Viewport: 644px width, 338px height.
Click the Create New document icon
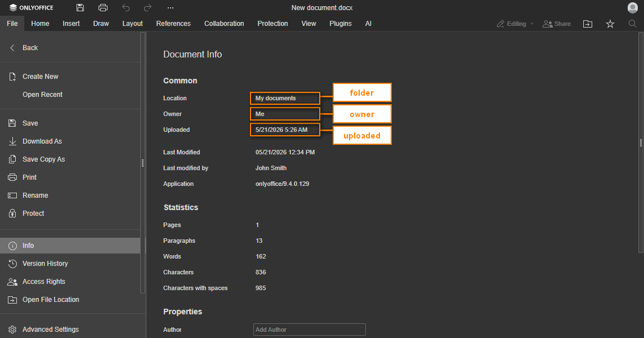pyautogui.click(x=12, y=77)
